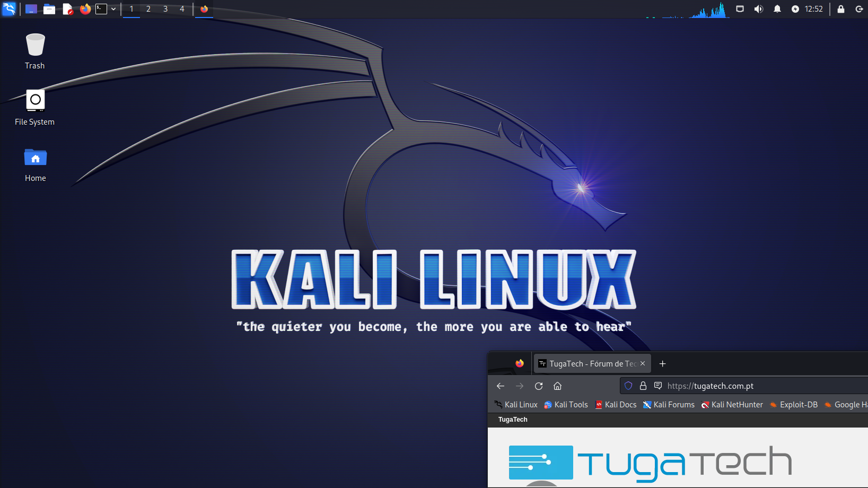
Task: Focus the tugatech.com.pt address bar
Action: click(x=744, y=386)
